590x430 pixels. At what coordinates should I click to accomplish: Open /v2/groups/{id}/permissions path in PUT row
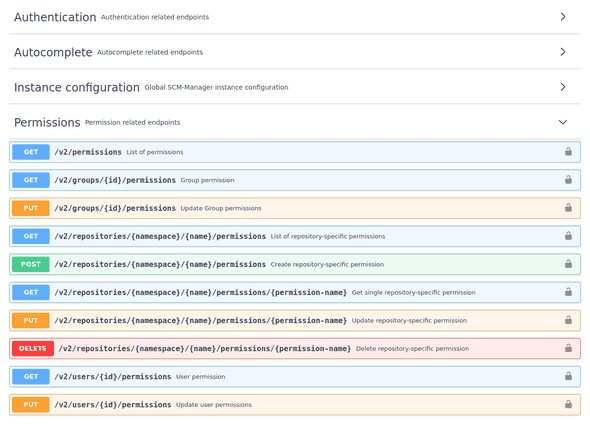(115, 208)
